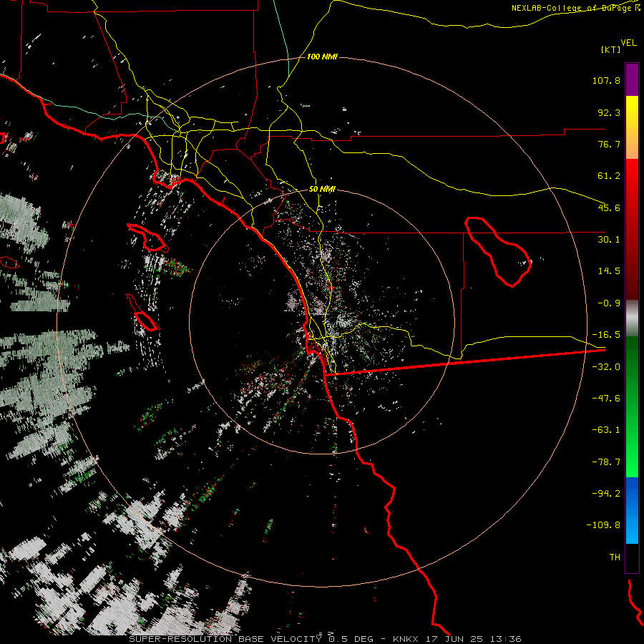The image size is (644, 644).
Task: Click the -16.5 velocity scale value
Action: pyautogui.click(x=606, y=335)
